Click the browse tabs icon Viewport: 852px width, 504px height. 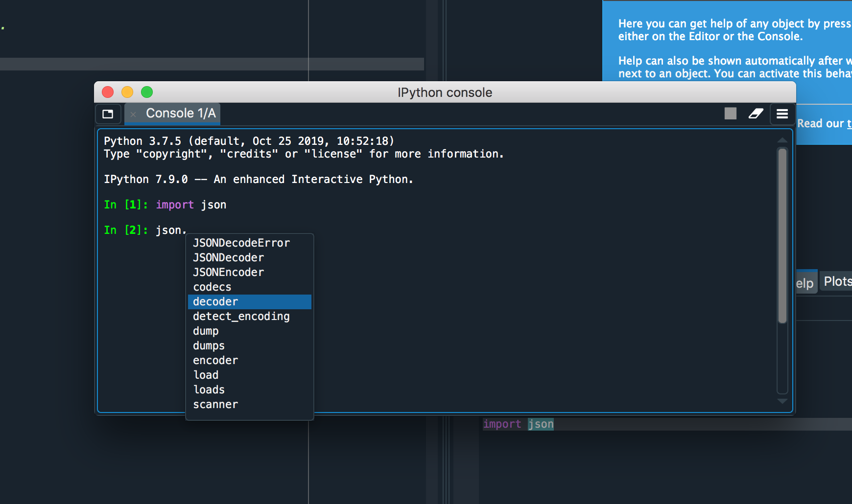108,114
